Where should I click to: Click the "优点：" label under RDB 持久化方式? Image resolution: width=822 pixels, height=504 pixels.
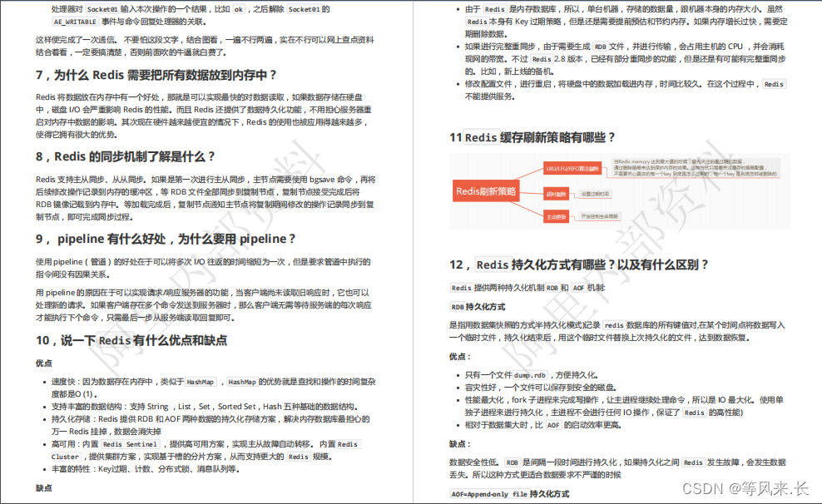click(460, 357)
